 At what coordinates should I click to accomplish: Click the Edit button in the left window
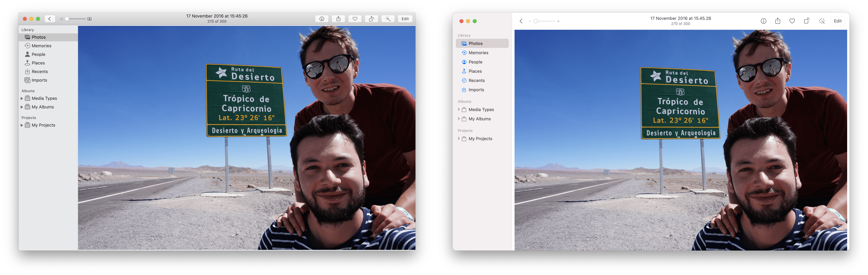tap(405, 19)
